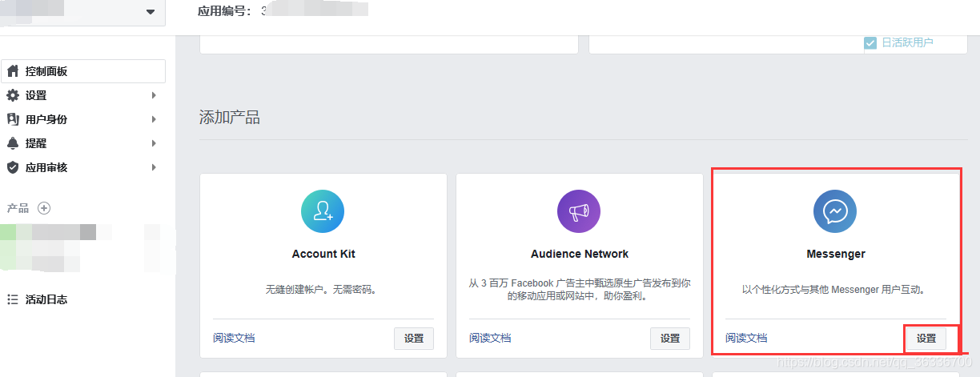
Task: Open the app selector dropdown arrow
Action: tap(151, 12)
